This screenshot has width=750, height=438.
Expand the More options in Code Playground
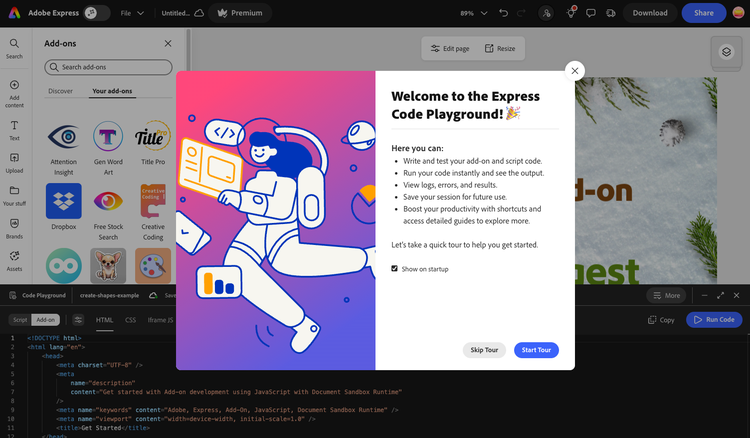point(666,296)
